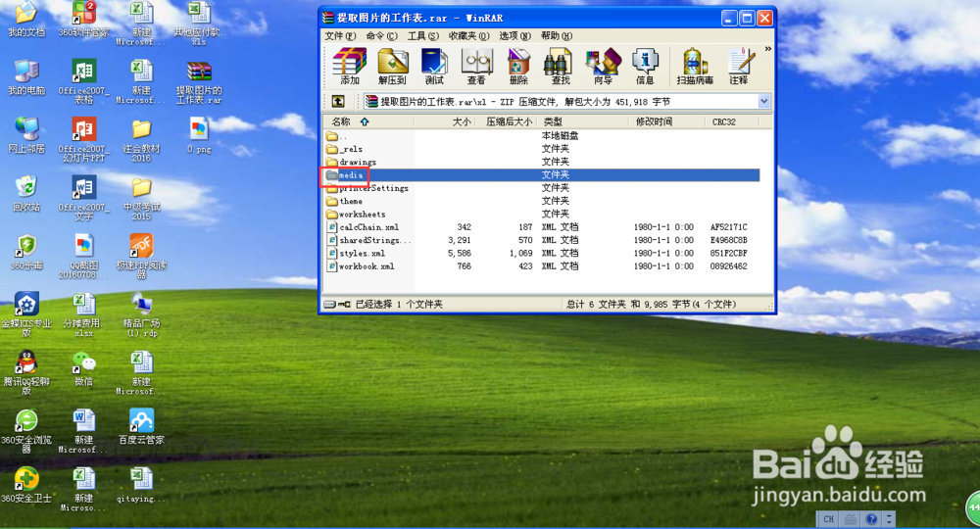This screenshot has width=980, height=529.
Task: Click the blue help icon in tray
Action: (871, 519)
